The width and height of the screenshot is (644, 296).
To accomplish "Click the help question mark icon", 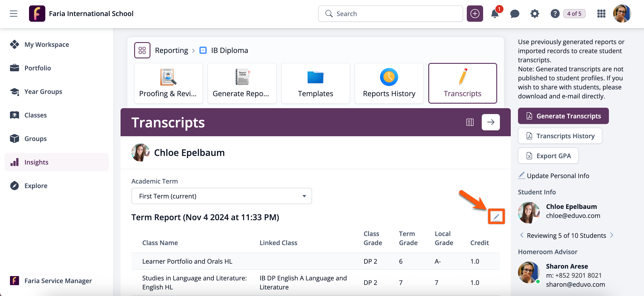I will coord(554,14).
